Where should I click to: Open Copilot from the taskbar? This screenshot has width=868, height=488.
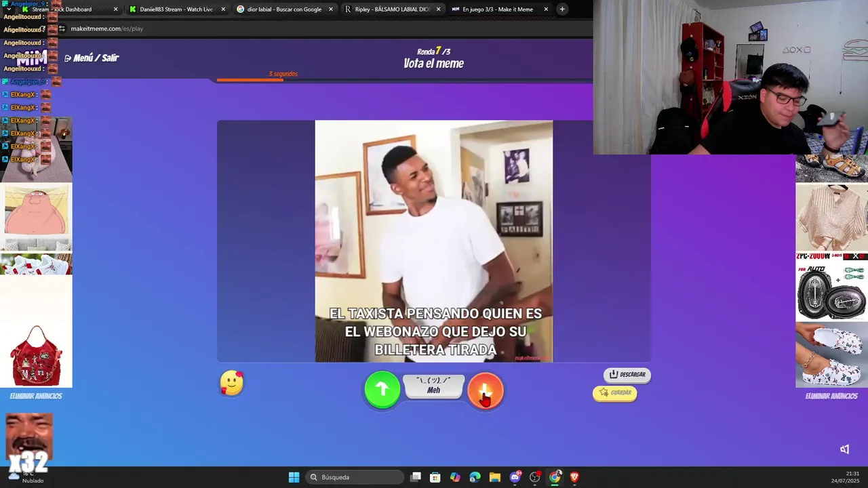click(x=455, y=477)
